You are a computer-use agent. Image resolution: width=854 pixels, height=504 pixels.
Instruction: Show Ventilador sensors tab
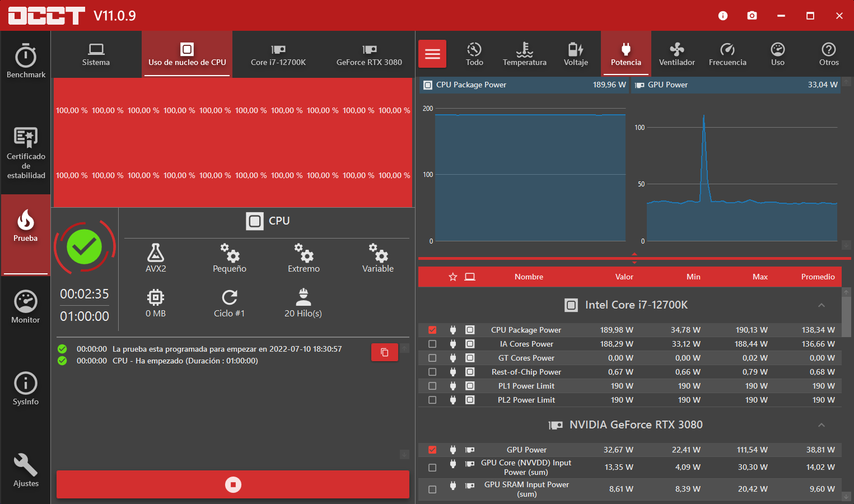676,54
